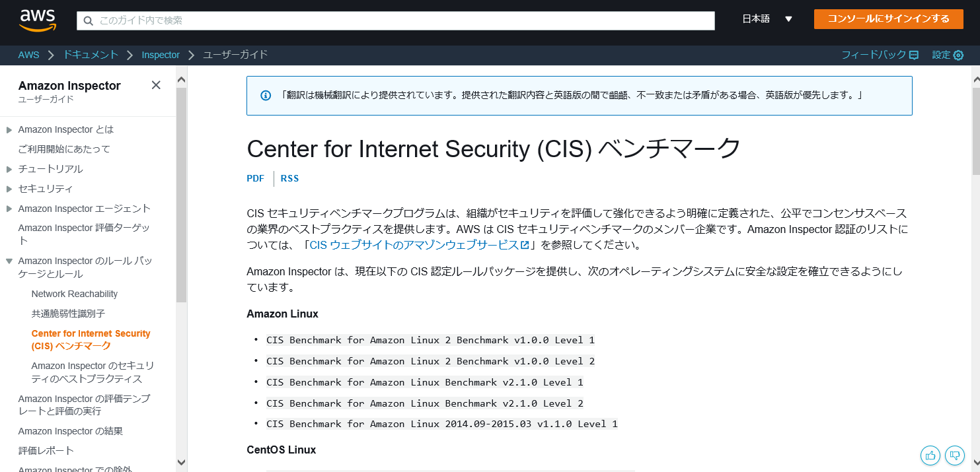Collapse Amazon Inspector のルールパッケージとルール section
This screenshot has height=472, width=980.
coord(9,261)
